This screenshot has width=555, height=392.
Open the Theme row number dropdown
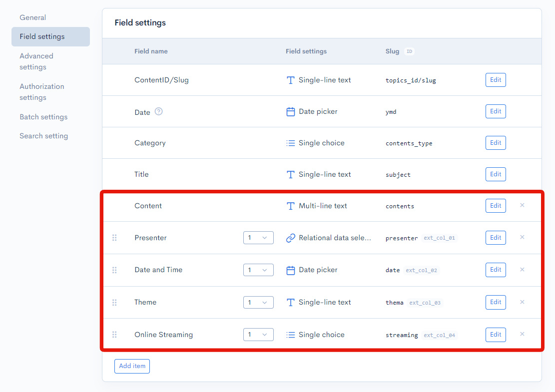pos(258,303)
